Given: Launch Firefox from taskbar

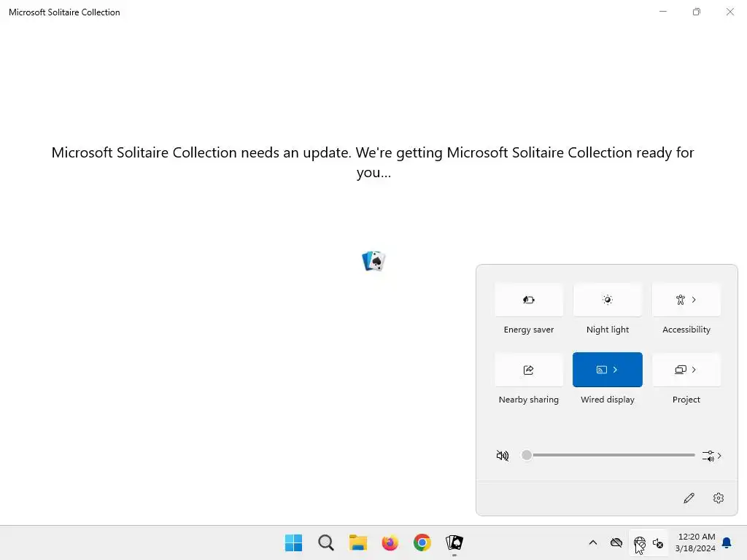Looking at the screenshot, I should point(390,542).
